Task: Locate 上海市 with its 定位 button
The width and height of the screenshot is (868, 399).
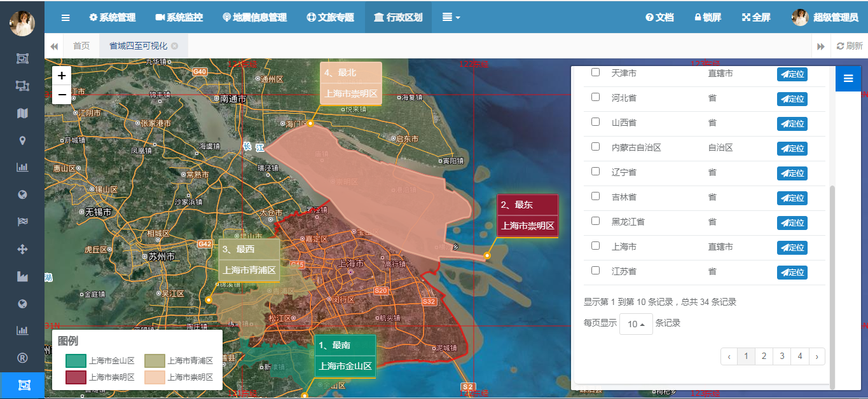Action: click(792, 248)
